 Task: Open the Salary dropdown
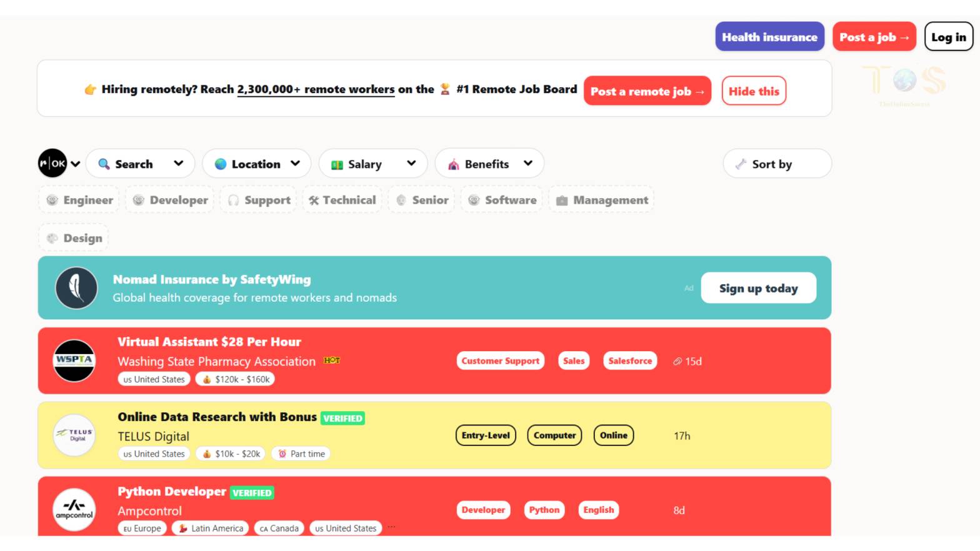(x=373, y=164)
